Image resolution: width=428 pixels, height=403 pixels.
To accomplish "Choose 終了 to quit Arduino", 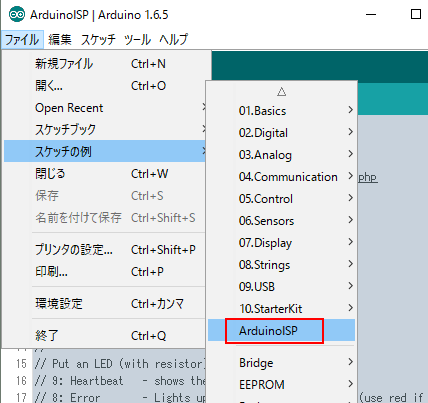I will click(105, 335).
